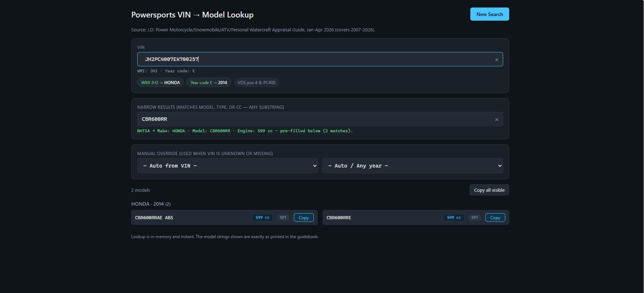
Task: Click the CBR600RRE model name
Action: click(x=339, y=217)
